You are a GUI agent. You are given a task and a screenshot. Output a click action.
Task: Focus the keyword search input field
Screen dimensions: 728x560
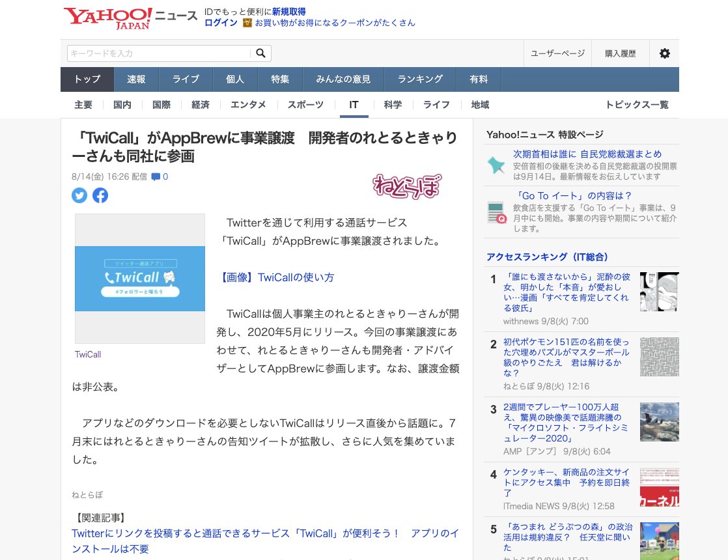(x=158, y=53)
